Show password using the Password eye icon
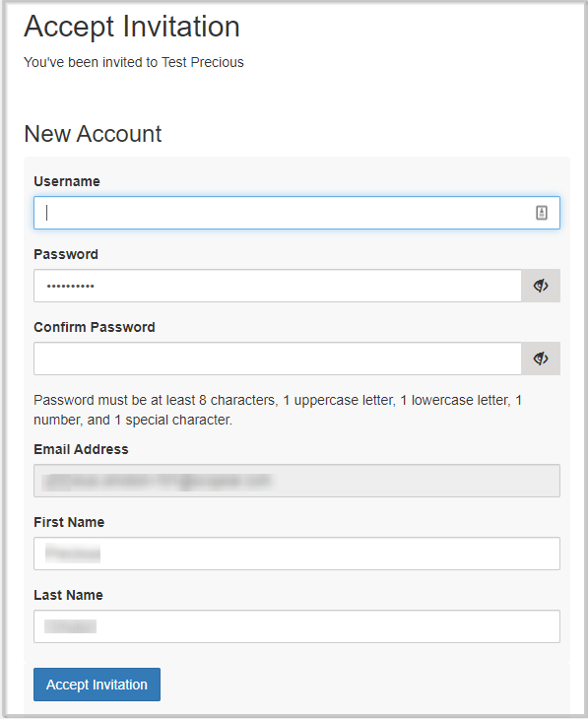This screenshot has height=719, width=588. (x=541, y=286)
